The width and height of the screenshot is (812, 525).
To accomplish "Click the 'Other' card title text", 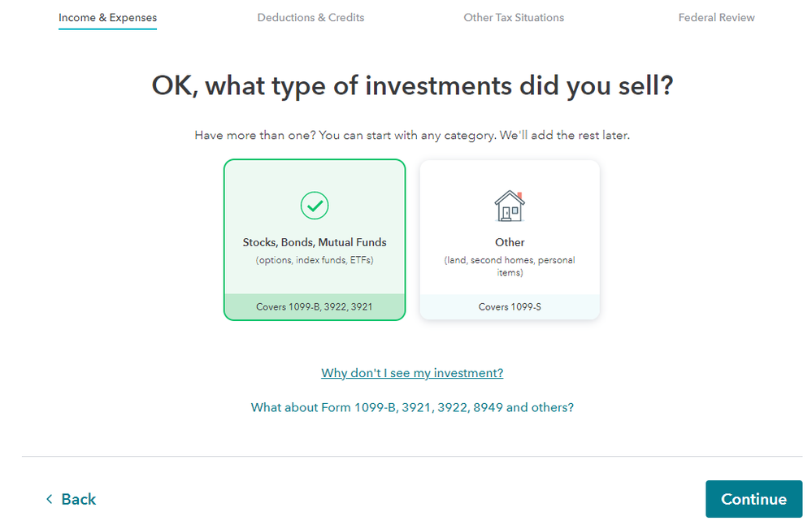I will click(x=510, y=242).
